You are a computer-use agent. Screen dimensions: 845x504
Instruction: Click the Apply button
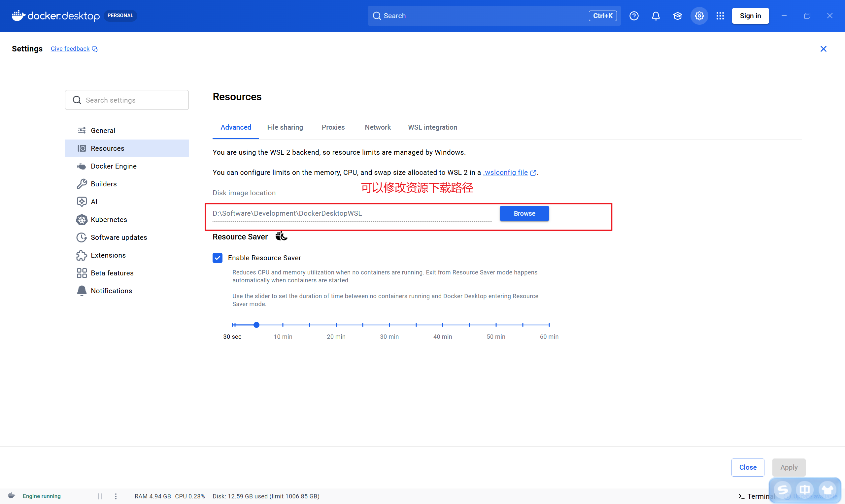789,467
